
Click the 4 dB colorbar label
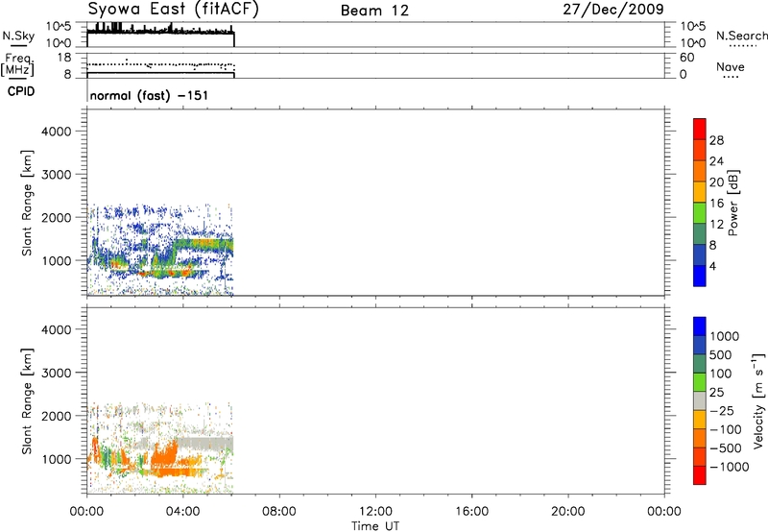tap(712, 266)
